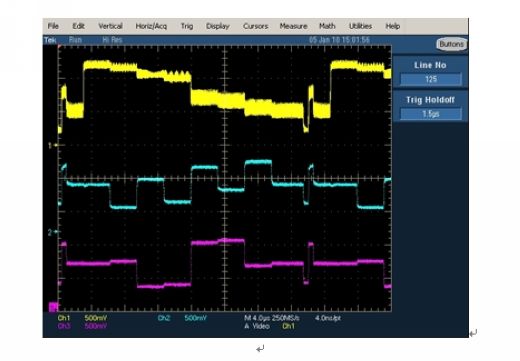
Task: Click the magenta channel 3 marker
Action: click(x=53, y=307)
